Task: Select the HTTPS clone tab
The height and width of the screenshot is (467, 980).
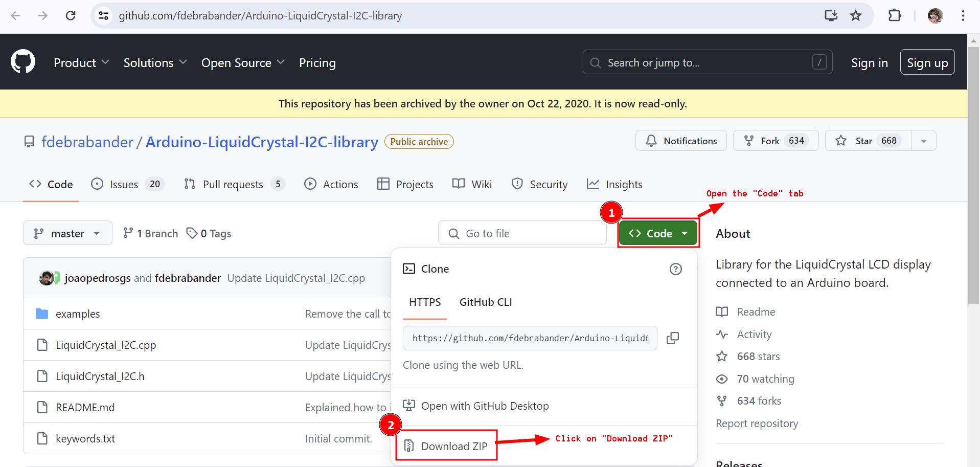Action: (425, 302)
